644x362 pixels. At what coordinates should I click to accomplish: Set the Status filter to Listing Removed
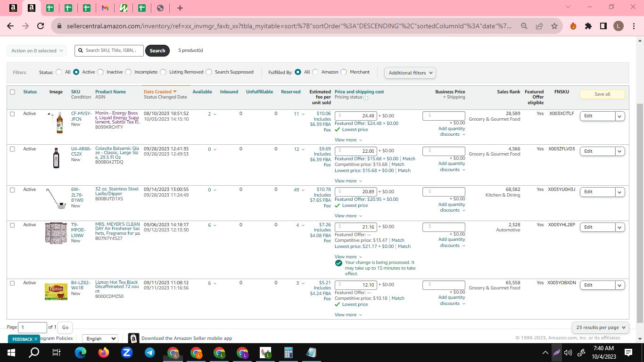(x=163, y=72)
